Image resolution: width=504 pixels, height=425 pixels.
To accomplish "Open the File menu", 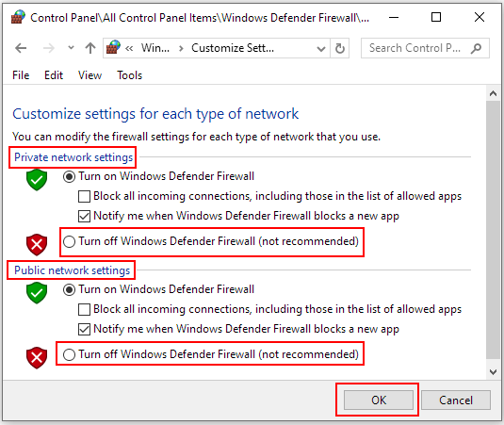I will pyautogui.click(x=21, y=75).
